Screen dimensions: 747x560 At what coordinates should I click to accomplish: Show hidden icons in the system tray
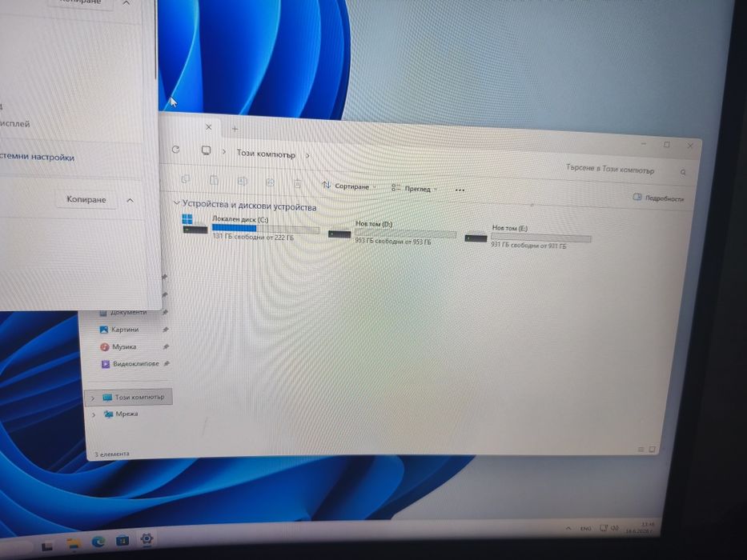tap(568, 529)
